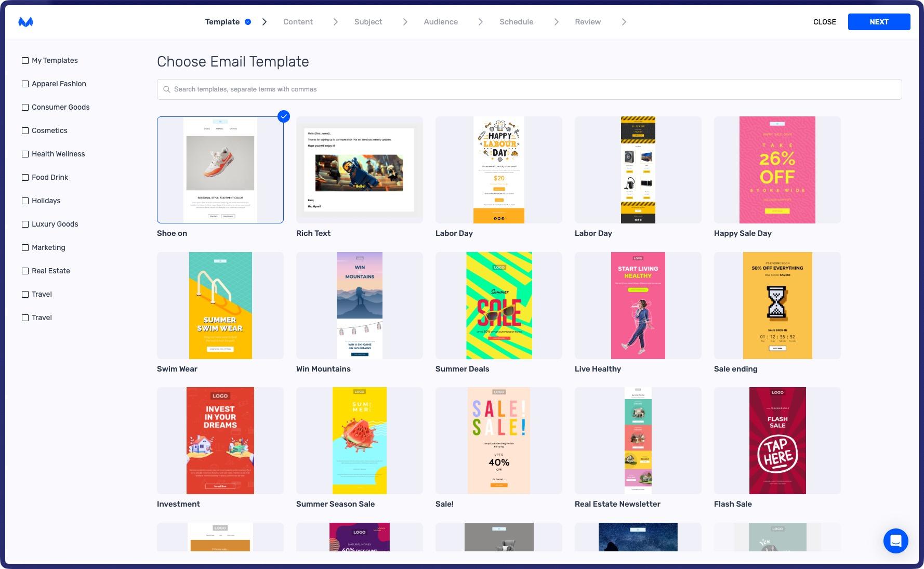This screenshot has width=924, height=569.
Task: Open the chat support bubble icon
Action: pos(895,541)
